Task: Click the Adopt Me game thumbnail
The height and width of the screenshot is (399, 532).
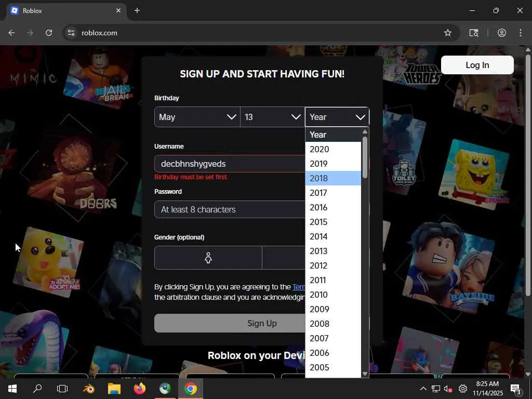Action: 48,262
